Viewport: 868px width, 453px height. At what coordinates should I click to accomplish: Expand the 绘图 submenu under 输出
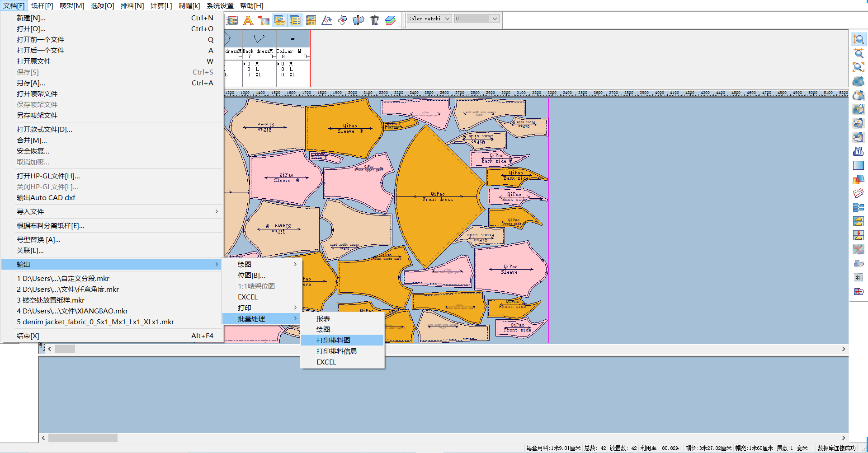[x=262, y=265]
